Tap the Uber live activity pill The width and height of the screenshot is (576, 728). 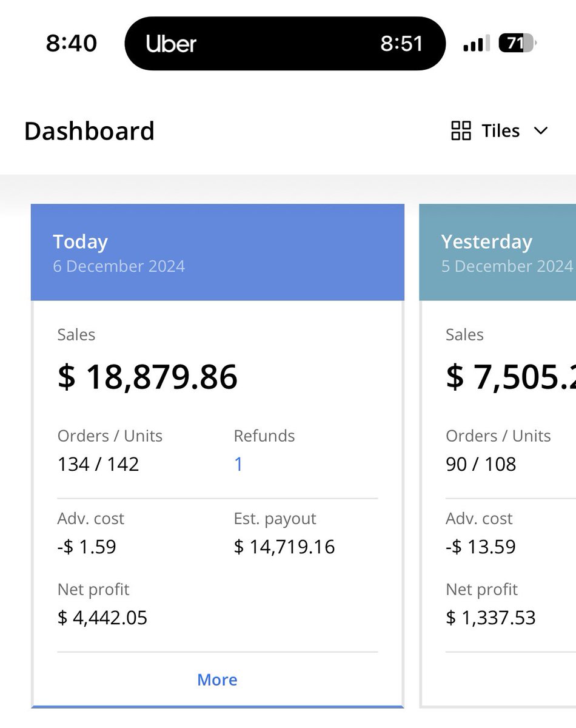(285, 43)
